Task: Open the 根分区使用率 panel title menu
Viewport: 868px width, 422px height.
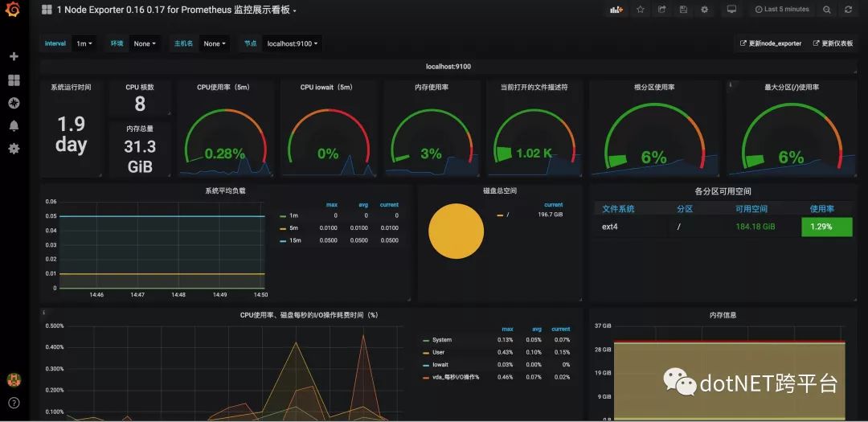Action: 653,88
